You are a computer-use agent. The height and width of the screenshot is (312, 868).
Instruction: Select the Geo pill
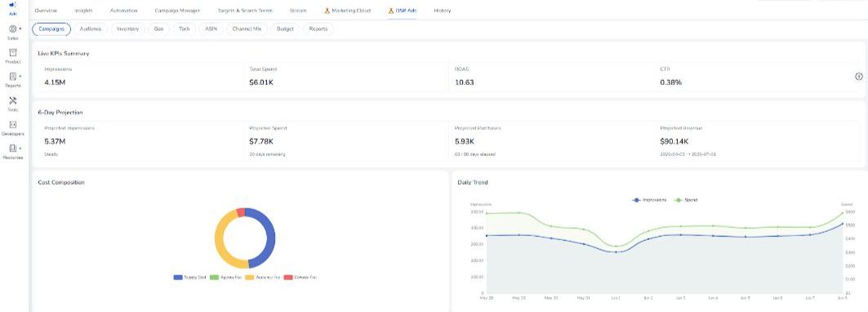159,29
